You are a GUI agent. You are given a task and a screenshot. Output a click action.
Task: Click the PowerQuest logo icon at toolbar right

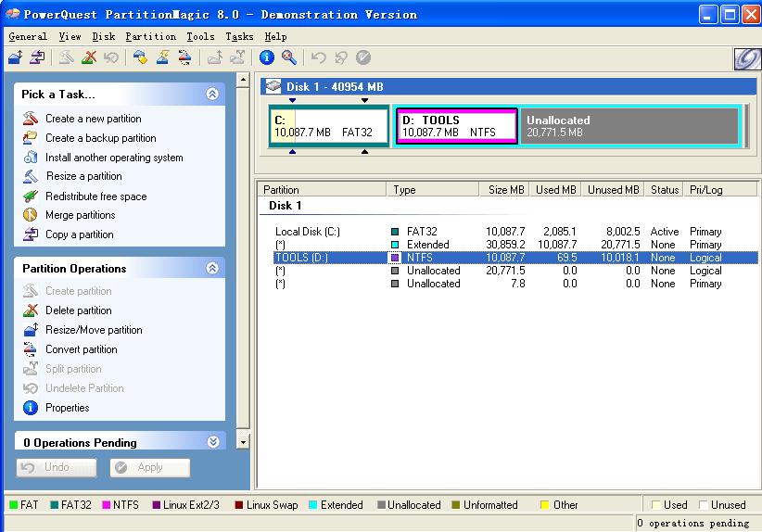747,59
